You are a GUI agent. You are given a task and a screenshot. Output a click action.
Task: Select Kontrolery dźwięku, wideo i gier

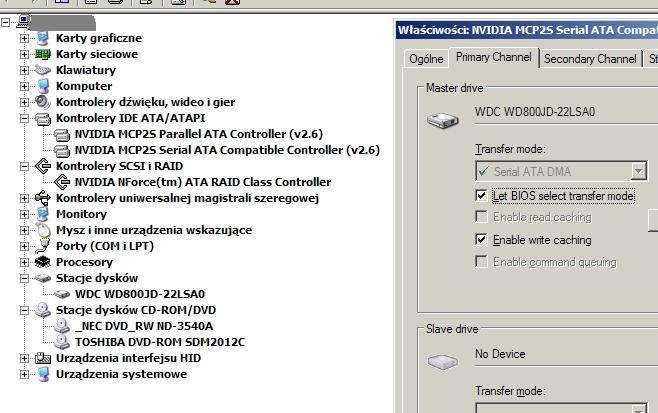(x=146, y=102)
